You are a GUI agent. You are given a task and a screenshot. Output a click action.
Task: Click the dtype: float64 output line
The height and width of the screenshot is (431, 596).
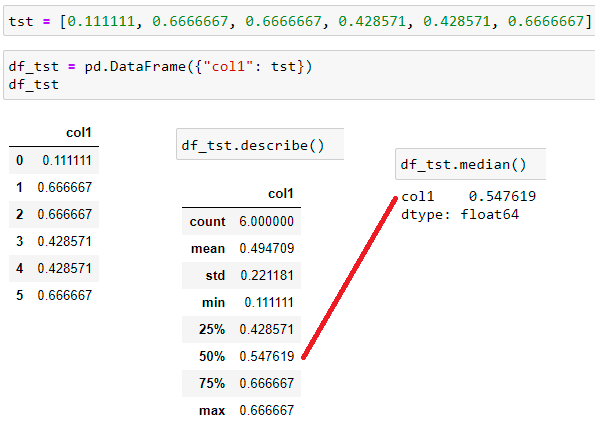click(x=460, y=214)
